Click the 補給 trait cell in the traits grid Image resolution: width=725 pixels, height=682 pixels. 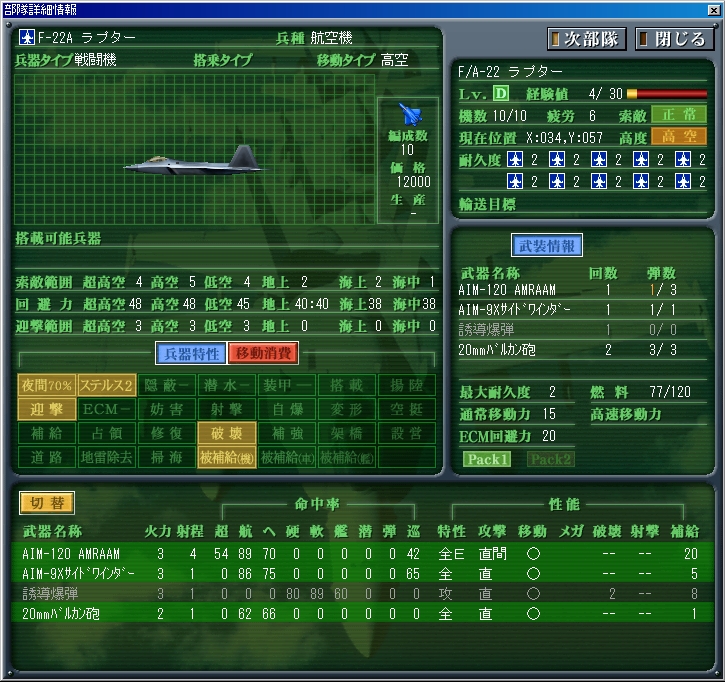click(47, 434)
